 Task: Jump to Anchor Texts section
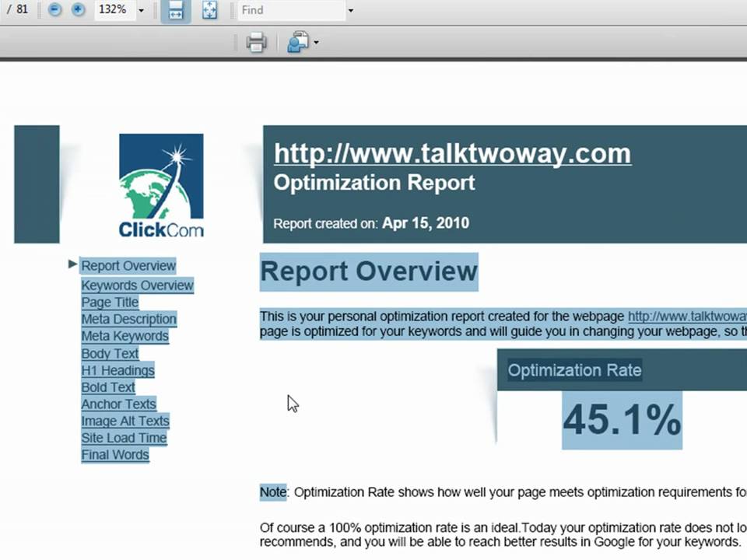click(x=118, y=404)
